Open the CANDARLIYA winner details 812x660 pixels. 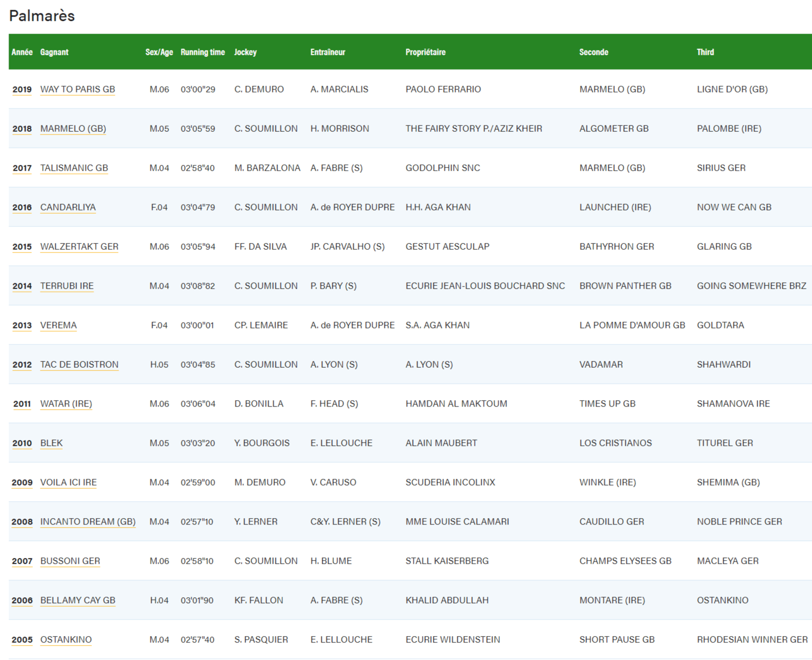(x=68, y=207)
